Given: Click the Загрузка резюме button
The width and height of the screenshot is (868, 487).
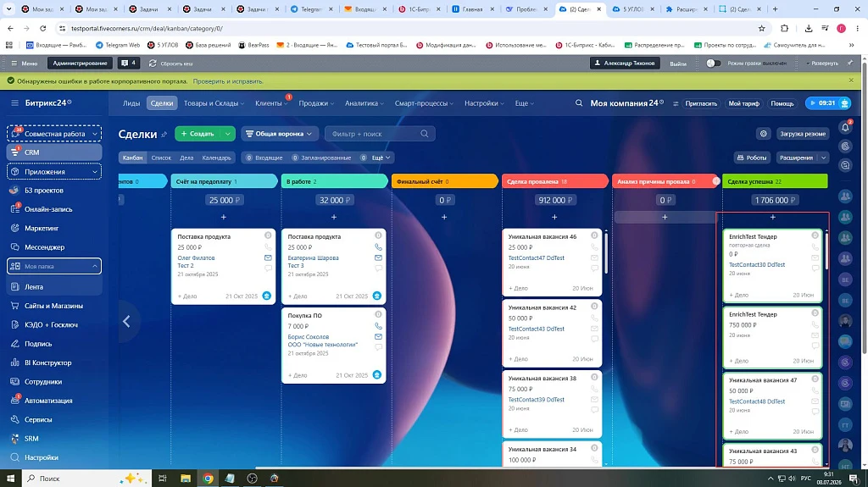Looking at the screenshot, I should point(802,134).
